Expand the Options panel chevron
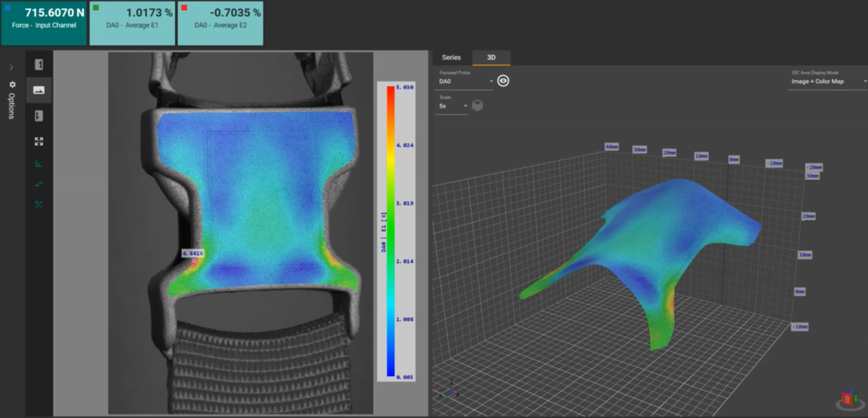This screenshot has width=868, height=418. pyautogui.click(x=10, y=67)
